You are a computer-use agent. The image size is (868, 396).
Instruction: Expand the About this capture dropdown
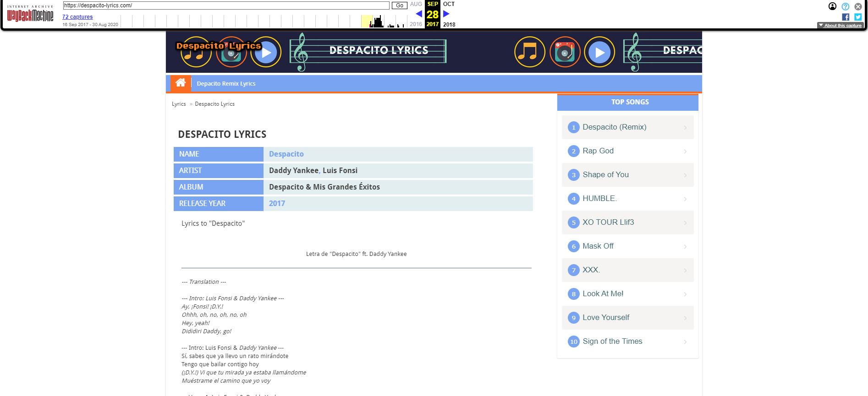[x=840, y=26]
